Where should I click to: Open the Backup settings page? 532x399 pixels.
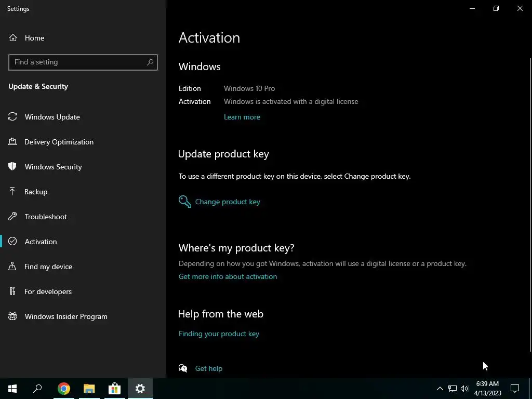[x=36, y=192]
